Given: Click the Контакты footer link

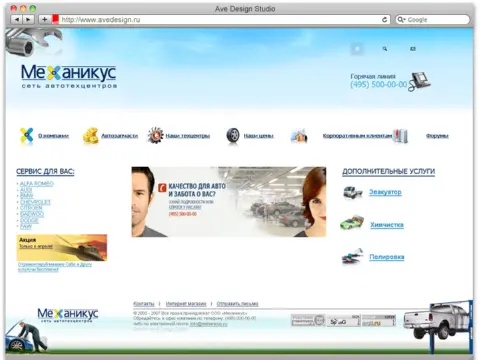Looking at the screenshot, I should coord(144,304).
